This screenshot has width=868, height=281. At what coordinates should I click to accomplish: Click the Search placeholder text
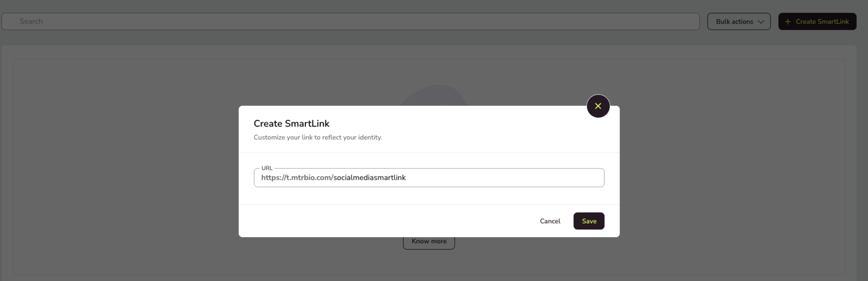[31, 22]
